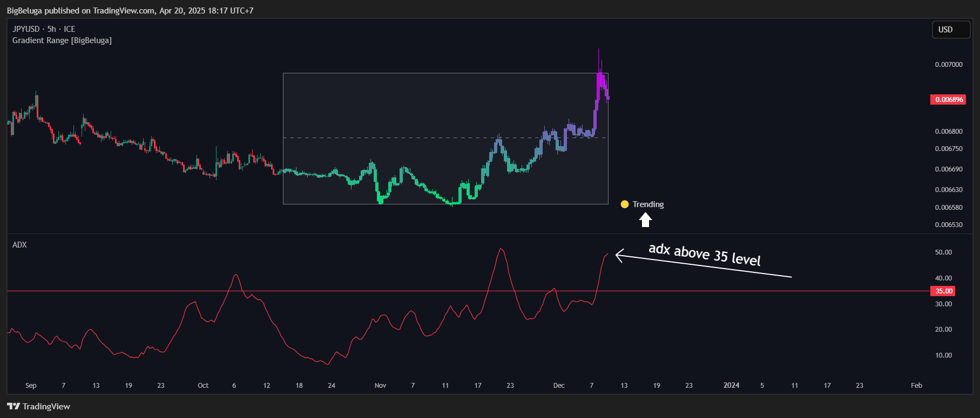Click the USD currency button

[951, 30]
